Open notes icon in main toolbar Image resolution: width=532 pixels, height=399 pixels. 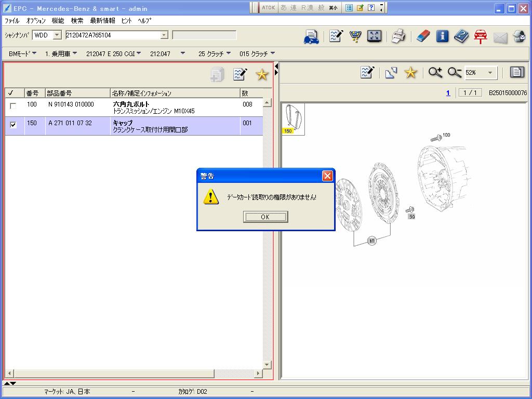click(x=336, y=36)
